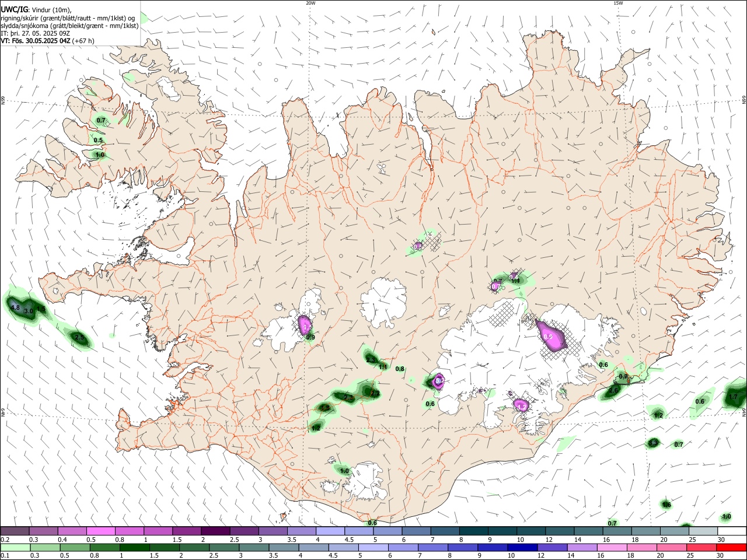Screen dimensions: 747x560
Task: Click the pure red 30 rain-scale swatch
Action: (x=731, y=547)
